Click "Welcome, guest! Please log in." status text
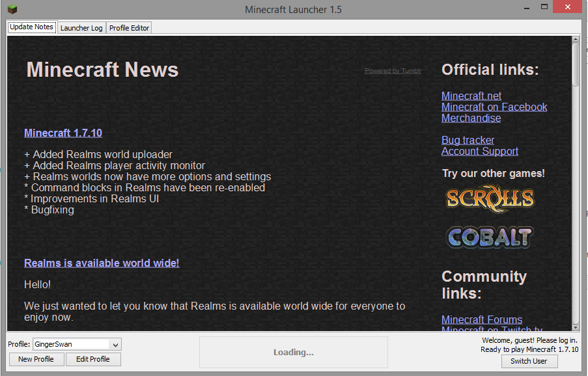 529,340
